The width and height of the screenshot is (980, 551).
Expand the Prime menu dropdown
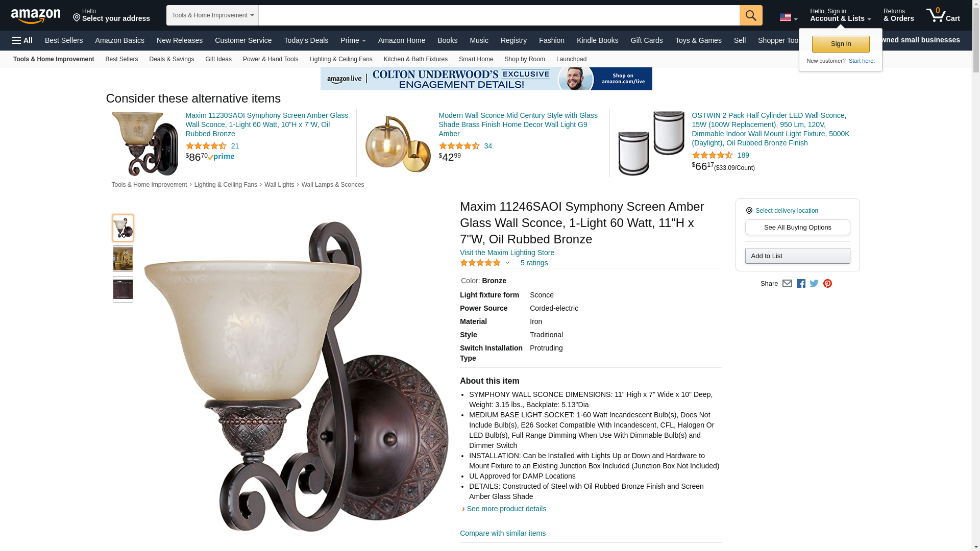pyautogui.click(x=353, y=40)
